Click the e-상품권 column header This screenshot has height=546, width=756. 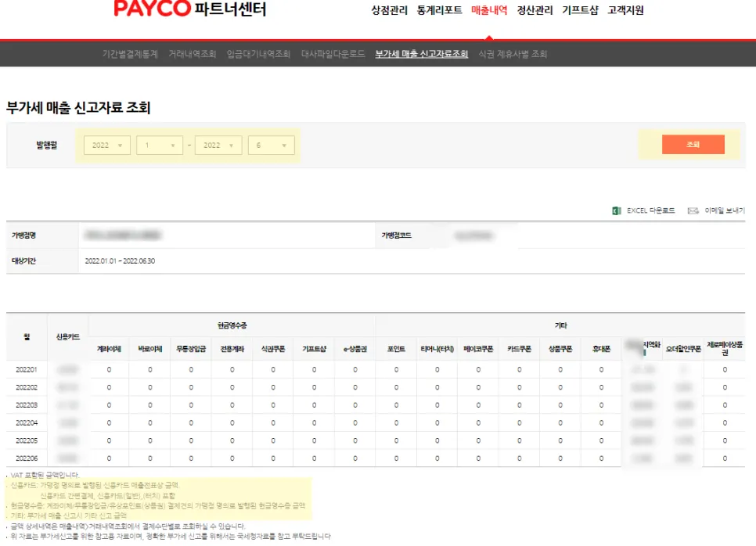355,349
